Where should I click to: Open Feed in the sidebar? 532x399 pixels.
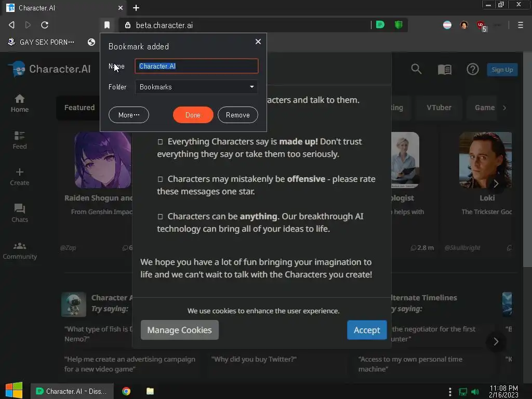[20, 140]
